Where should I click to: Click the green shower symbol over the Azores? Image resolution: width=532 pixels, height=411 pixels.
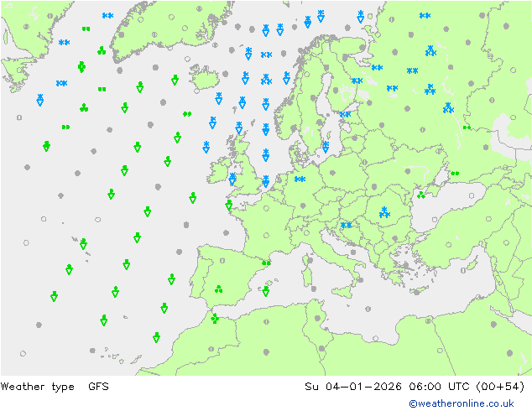[x=83, y=243]
